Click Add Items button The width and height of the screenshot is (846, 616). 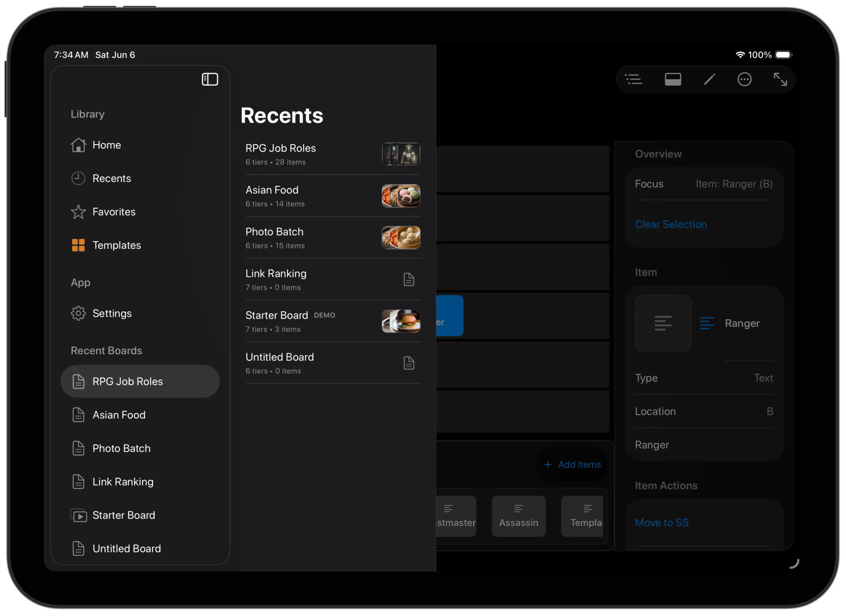click(x=572, y=465)
